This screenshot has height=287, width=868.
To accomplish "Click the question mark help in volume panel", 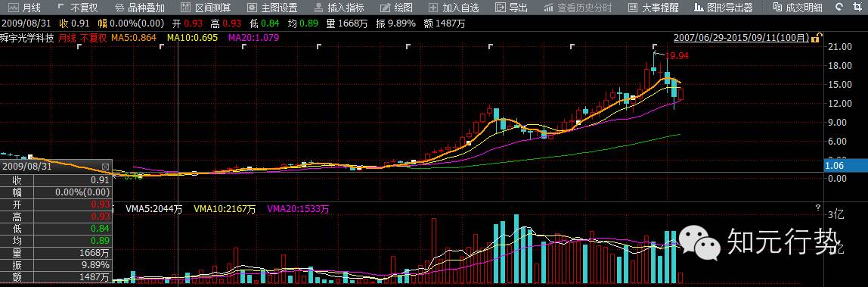I will 817,207.
